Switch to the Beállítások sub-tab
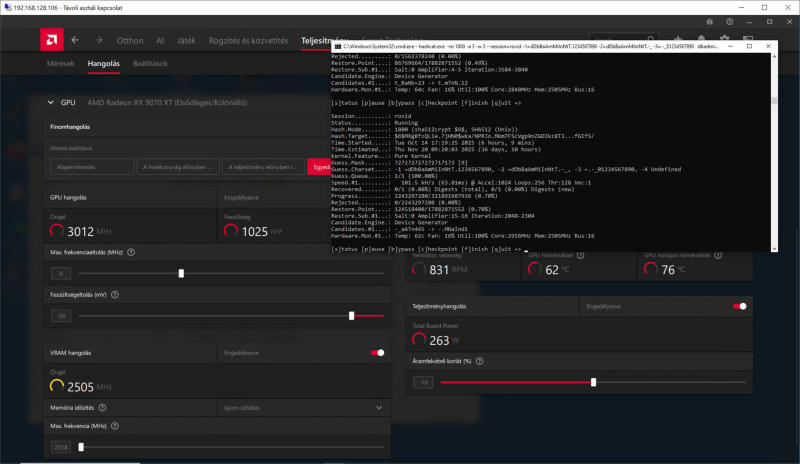Viewport: 800px width, 464px height. click(150, 63)
